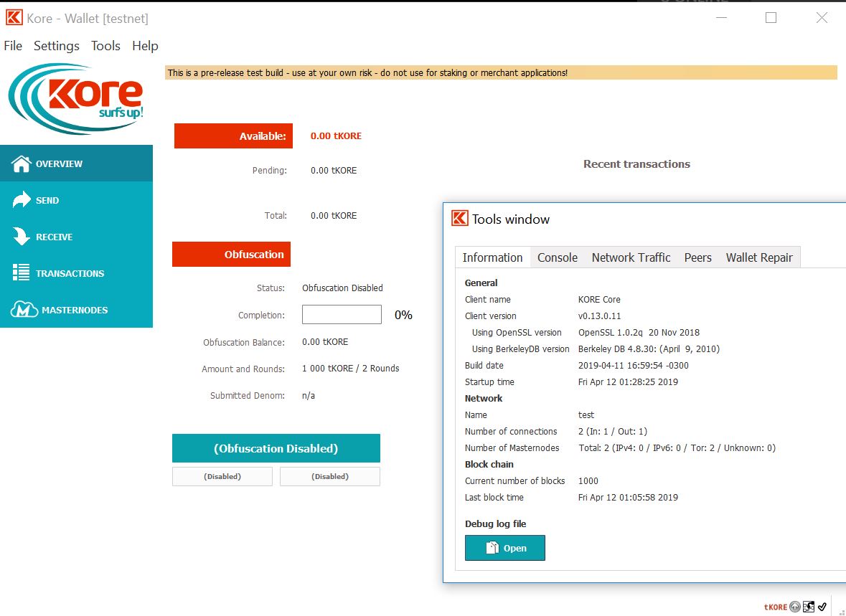Click the build date 2019-04-11 16:59:54 -0300

[x=634, y=366]
